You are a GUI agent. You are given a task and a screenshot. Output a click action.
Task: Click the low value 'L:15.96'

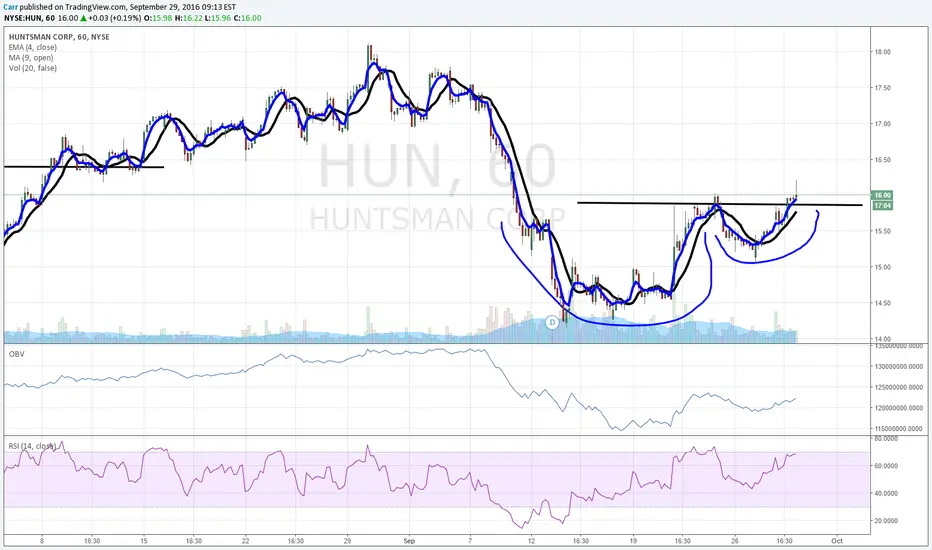click(218, 18)
